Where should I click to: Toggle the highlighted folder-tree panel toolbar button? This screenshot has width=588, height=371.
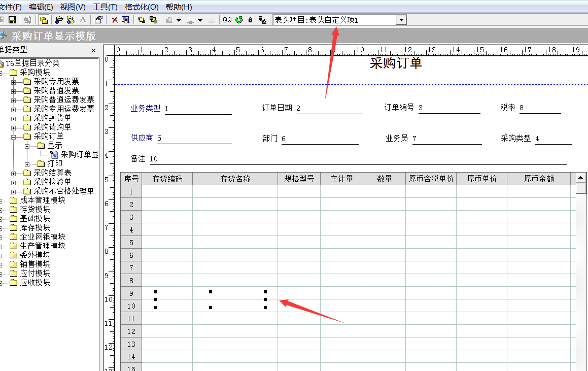(x=44, y=20)
